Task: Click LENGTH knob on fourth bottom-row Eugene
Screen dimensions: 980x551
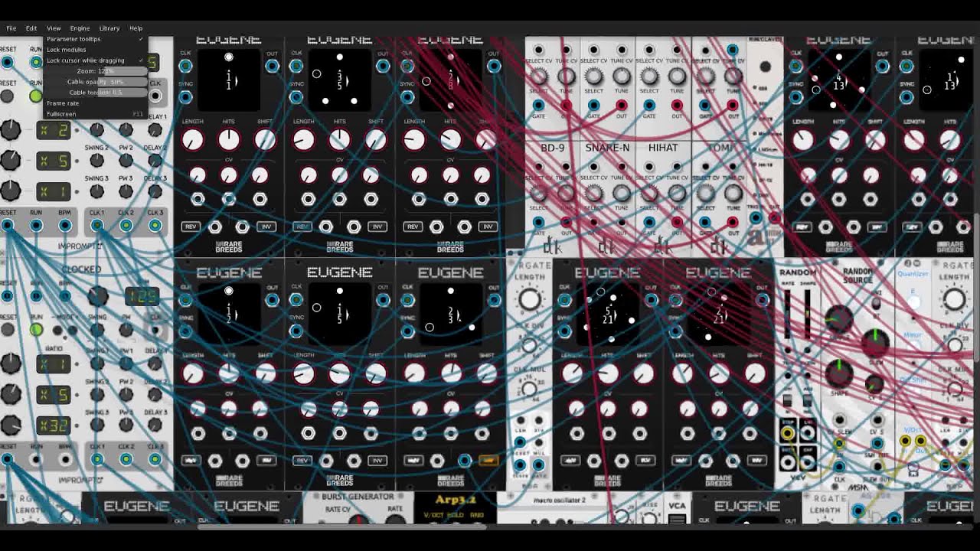Action: pyautogui.click(x=572, y=373)
